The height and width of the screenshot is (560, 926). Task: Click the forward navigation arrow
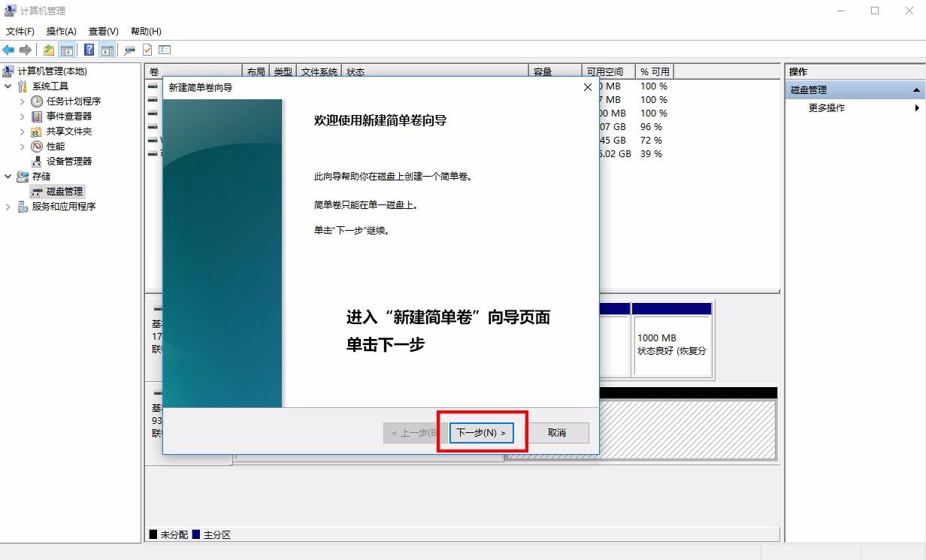coord(27,49)
